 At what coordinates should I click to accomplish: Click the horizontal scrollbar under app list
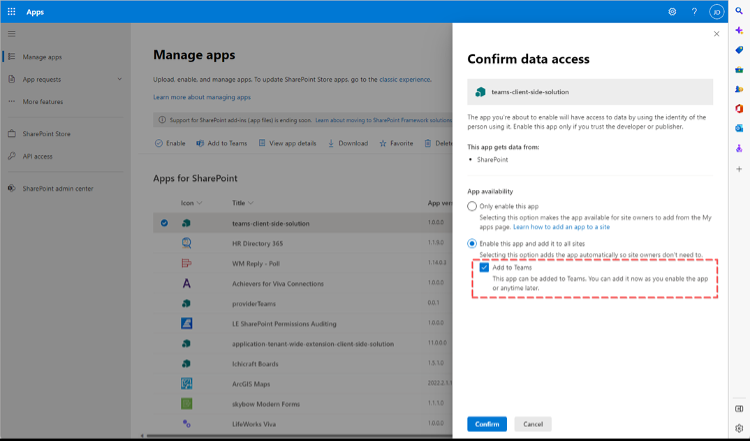pos(297,436)
